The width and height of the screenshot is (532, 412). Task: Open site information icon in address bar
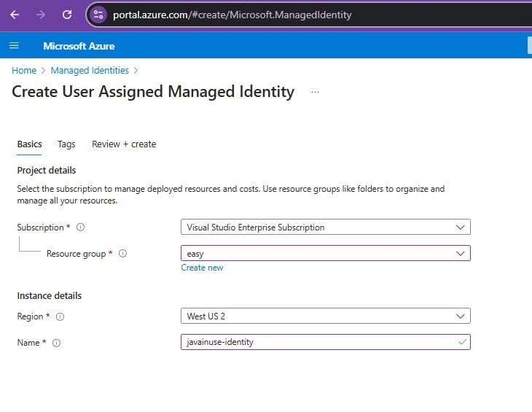[98, 15]
